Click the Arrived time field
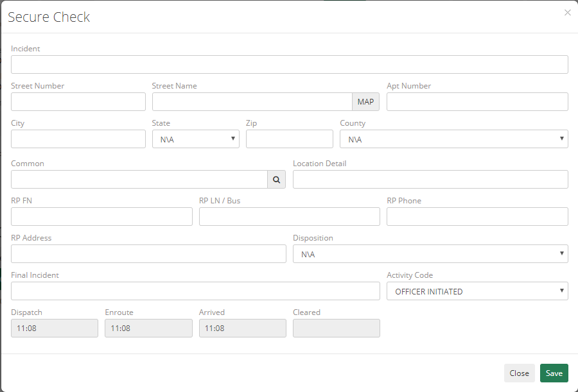Viewport: 578px width, 392px height. pyautogui.click(x=243, y=328)
